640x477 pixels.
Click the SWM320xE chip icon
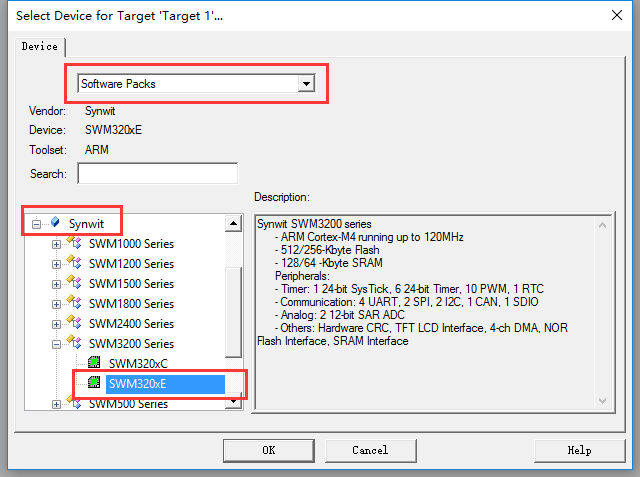[x=94, y=382]
